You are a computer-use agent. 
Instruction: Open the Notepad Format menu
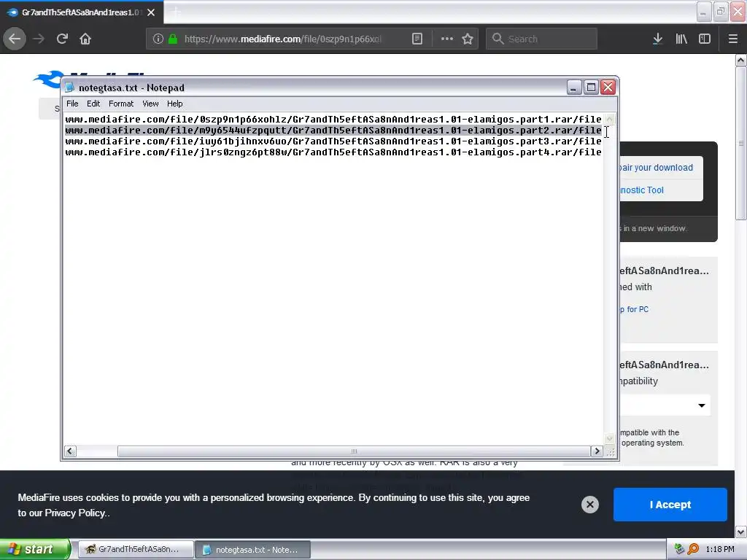point(121,104)
